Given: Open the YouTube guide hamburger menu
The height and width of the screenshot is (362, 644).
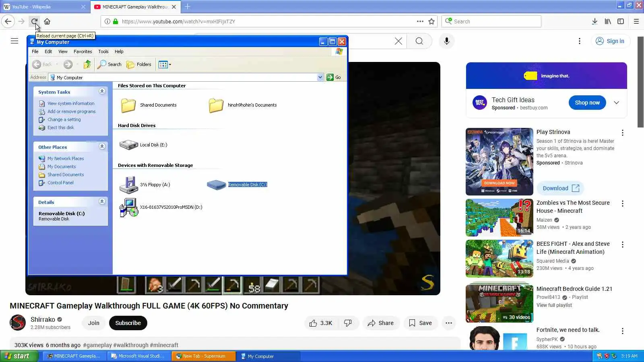Looking at the screenshot, I should [x=14, y=41].
